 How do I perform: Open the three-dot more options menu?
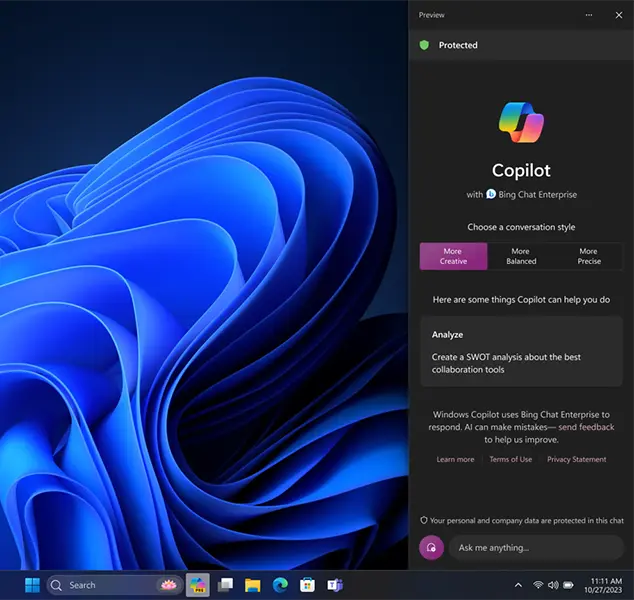pyautogui.click(x=589, y=15)
